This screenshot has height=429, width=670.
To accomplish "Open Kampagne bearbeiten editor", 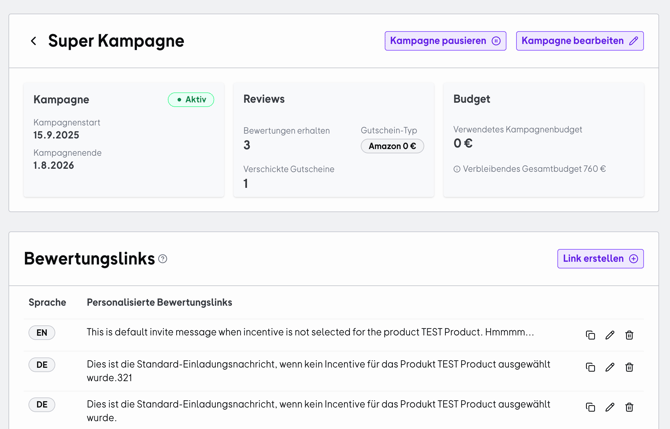I will click(579, 41).
